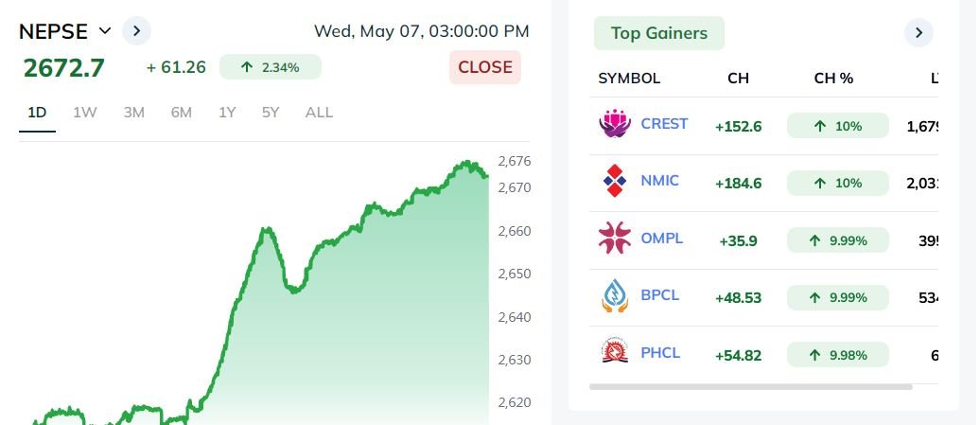Click the OMPL company logo icon
980x425 pixels.
(614, 239)
